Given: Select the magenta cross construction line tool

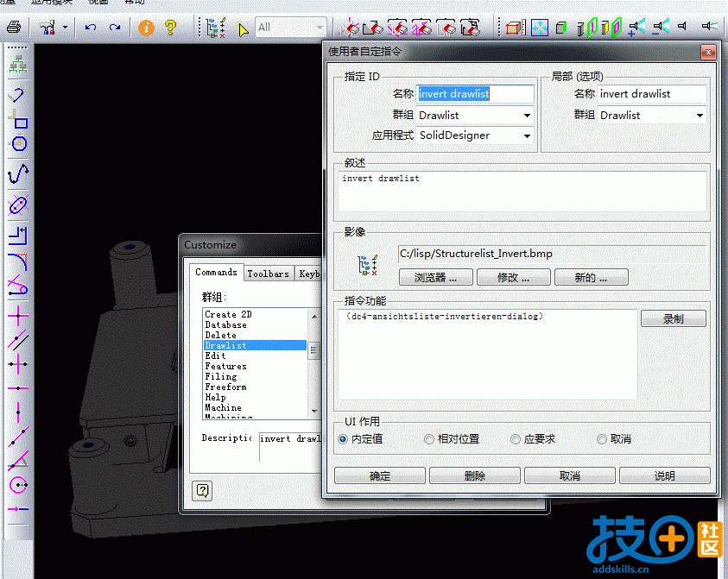Looking at the screenshot, I should (x=18, y=316).
